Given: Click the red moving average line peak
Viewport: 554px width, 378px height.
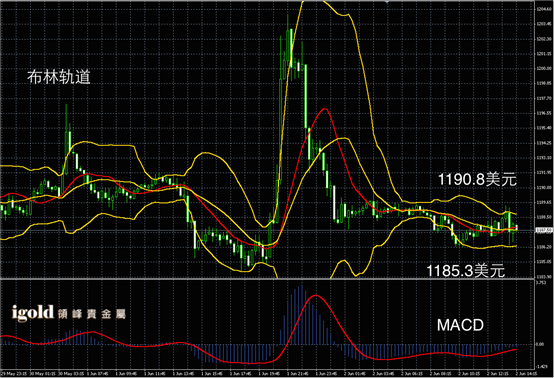Looking at the screenshot, I should 324,109.
